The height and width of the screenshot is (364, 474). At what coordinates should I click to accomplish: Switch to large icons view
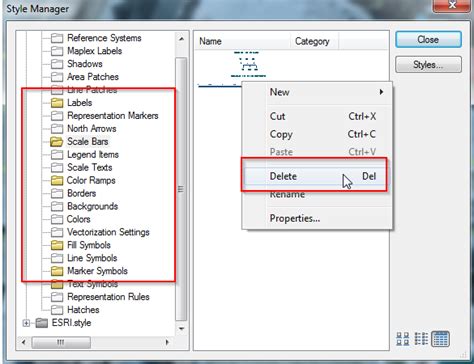(403, 339)
